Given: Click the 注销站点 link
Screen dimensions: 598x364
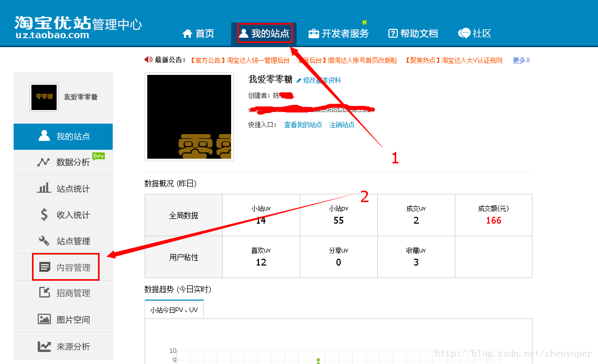Looking at the screenshot, I should [x=342, y=125].
